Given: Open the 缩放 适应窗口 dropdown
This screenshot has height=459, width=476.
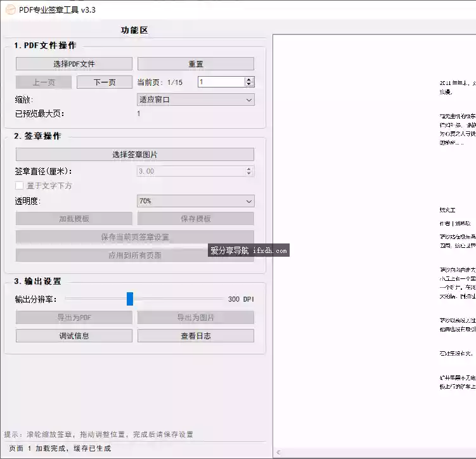Looking at the screenshot, I should [x=196, y=100].
